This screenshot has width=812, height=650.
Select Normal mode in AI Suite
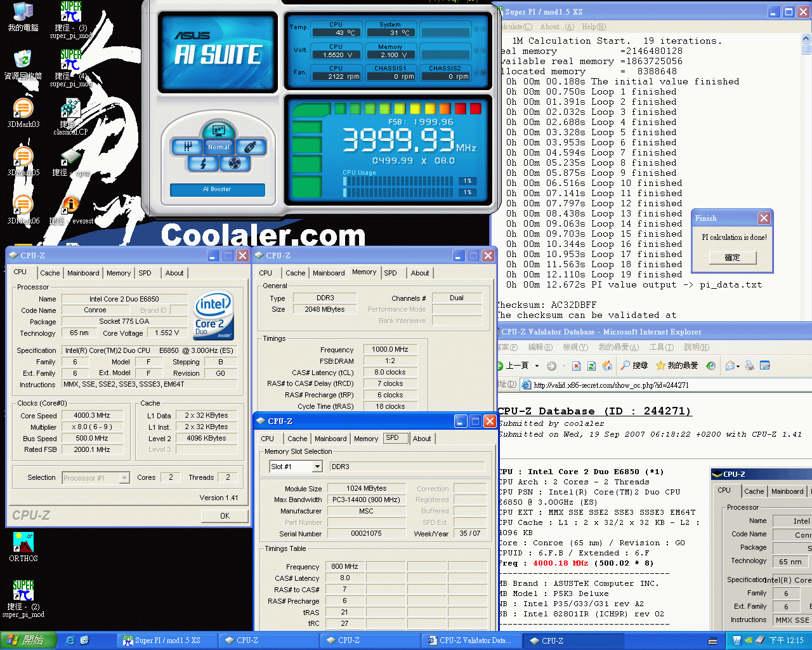coord(219,147)
